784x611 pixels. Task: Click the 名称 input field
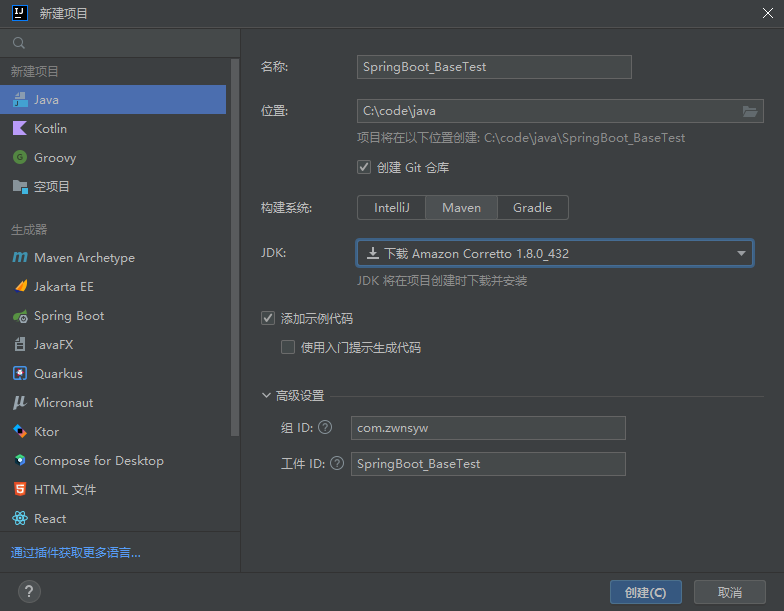(x=494, y=67)
